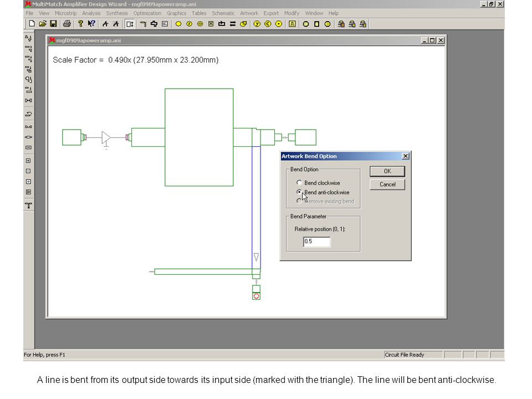
Task: Click the Circuit File Ready status text
Action: [405, 355]
